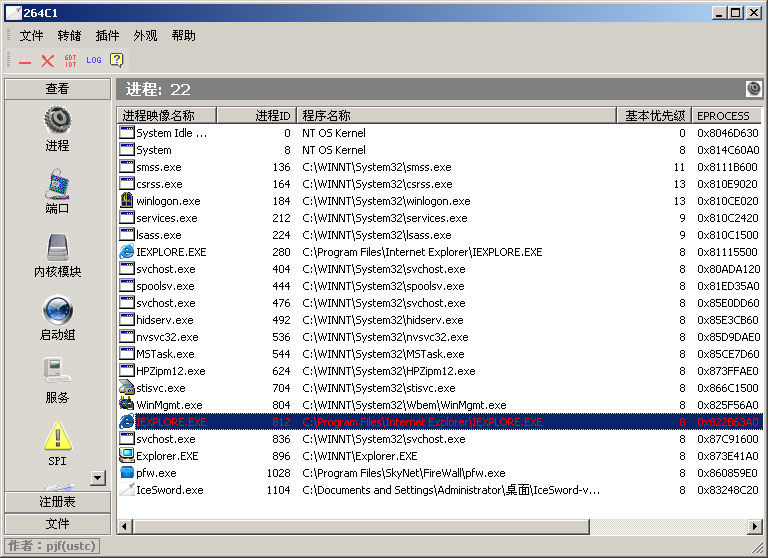Viewport: 768px width, 558px height.
Task: Select the MSTask.exe row name
Action: click(x=165, y=354)
